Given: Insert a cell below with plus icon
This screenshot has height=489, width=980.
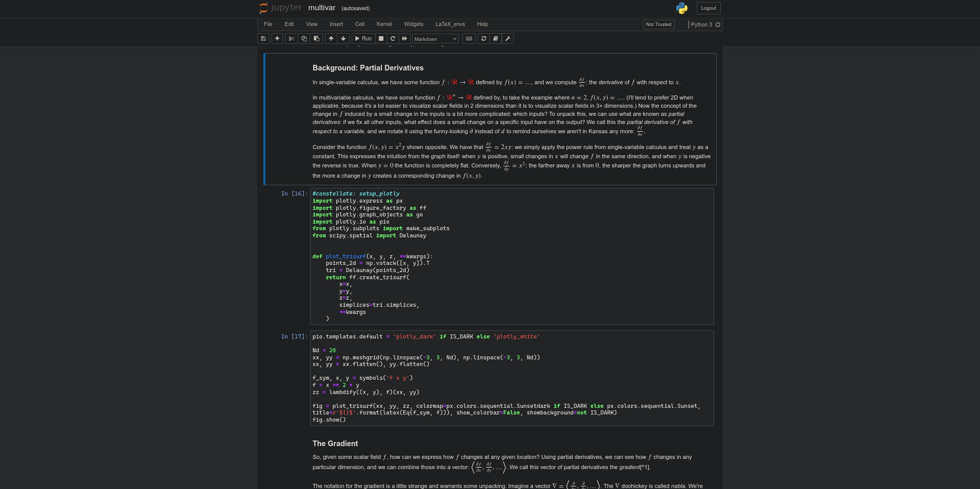Looking at the screenshot, I should pyautogui.click(x=277, y=39).
